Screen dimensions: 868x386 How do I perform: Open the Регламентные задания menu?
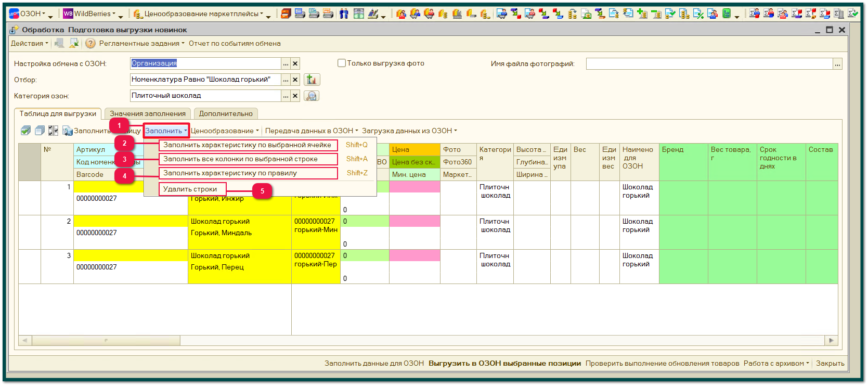click(x=142, y=44)
